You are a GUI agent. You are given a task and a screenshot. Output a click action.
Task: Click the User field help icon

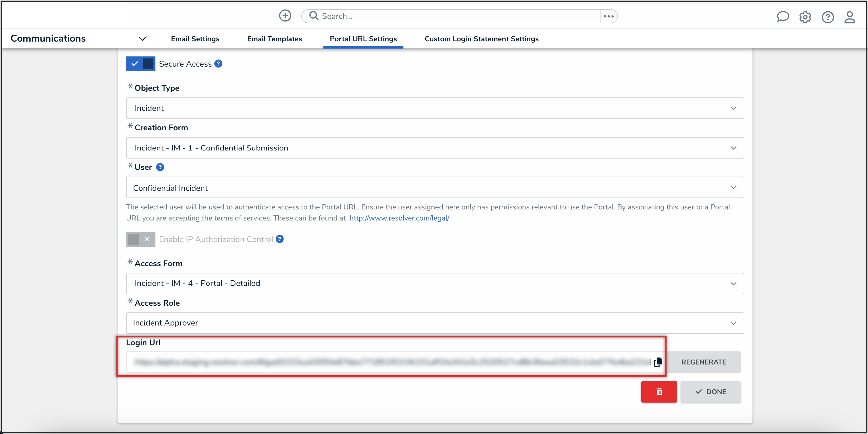pos(160,167)
